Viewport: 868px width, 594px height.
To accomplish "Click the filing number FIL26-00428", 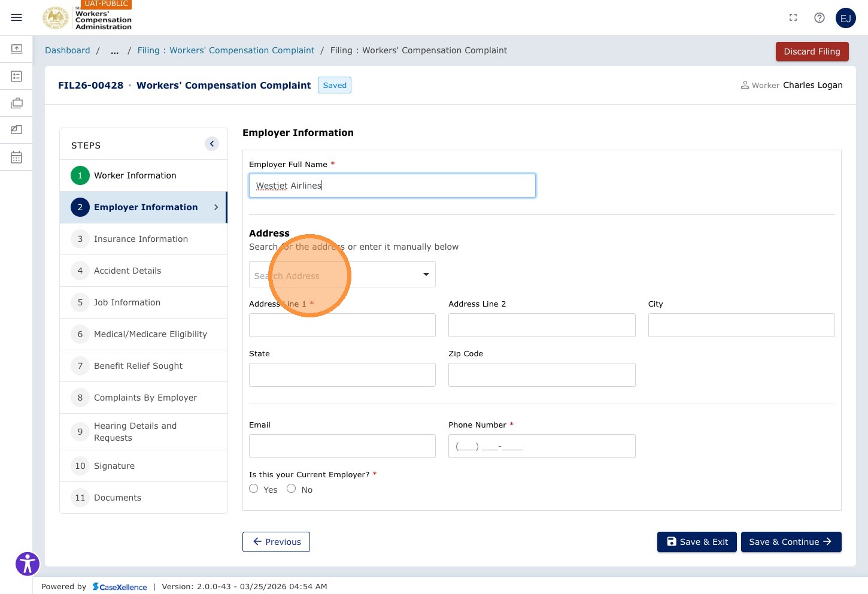I will point(91,86).
